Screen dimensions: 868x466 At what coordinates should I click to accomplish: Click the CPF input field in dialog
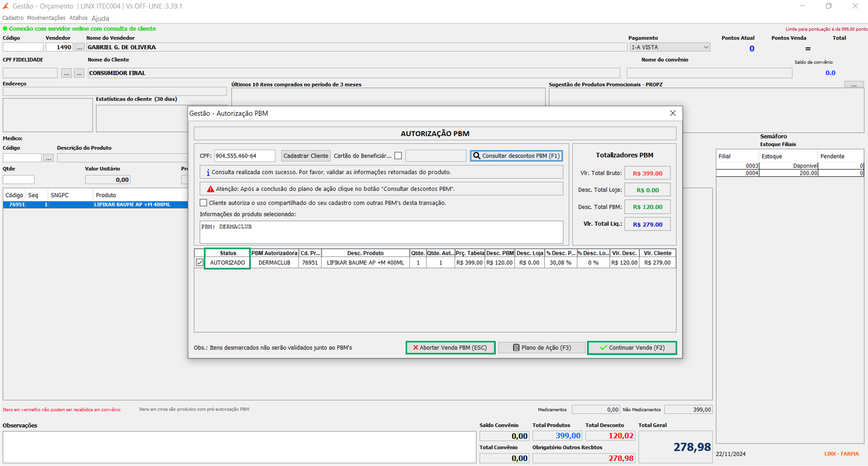click(x=244, y=156)
